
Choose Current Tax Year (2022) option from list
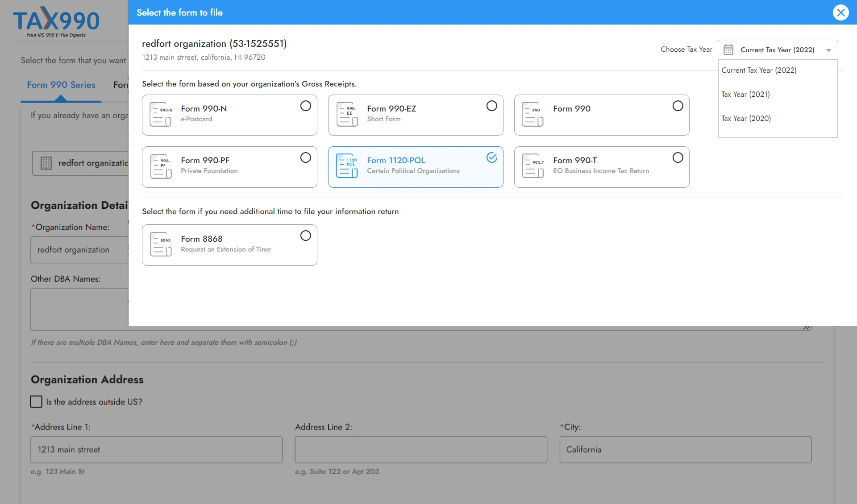pyautogui.click(x=778, y=70)
